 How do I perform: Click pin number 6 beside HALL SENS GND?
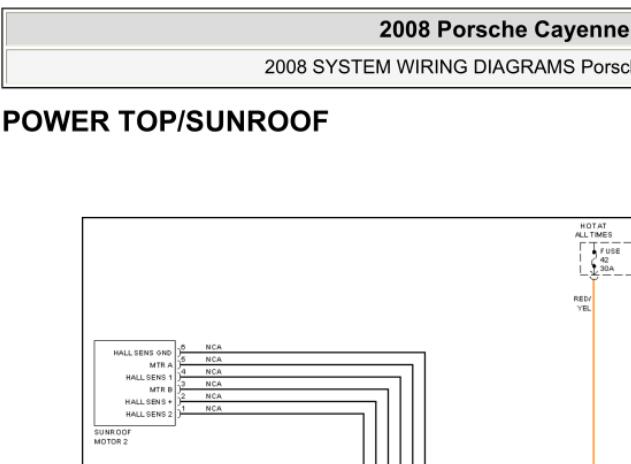click(183, 347)
